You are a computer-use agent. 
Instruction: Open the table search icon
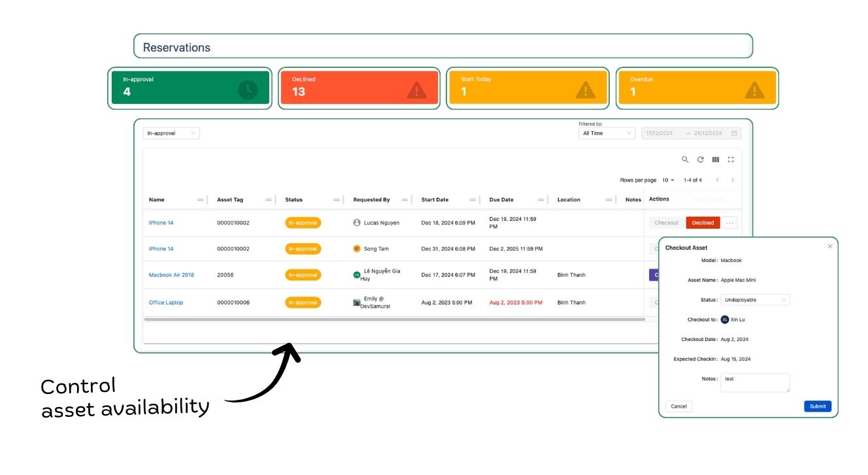point(685,159)
